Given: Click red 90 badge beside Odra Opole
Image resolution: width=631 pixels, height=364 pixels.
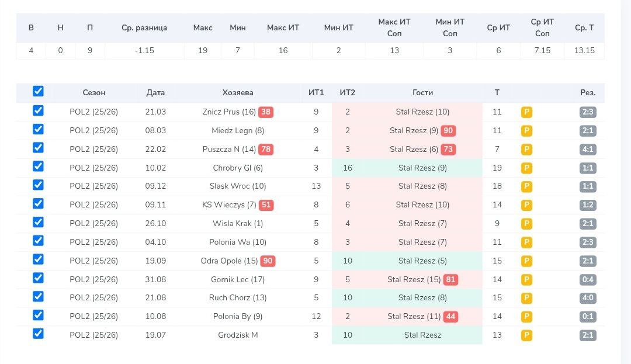Looking at the screenshot, I should point(268,261).
